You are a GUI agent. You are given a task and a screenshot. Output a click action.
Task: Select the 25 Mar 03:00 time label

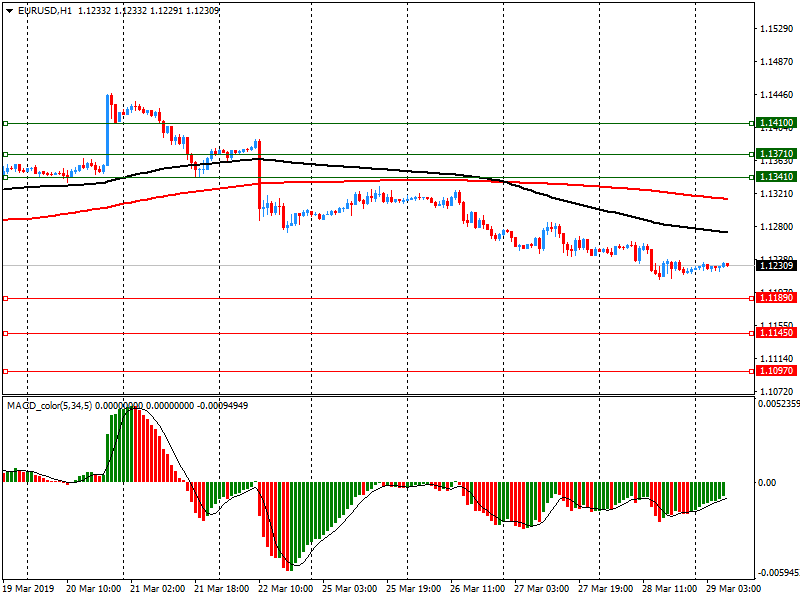click(349, 590)
